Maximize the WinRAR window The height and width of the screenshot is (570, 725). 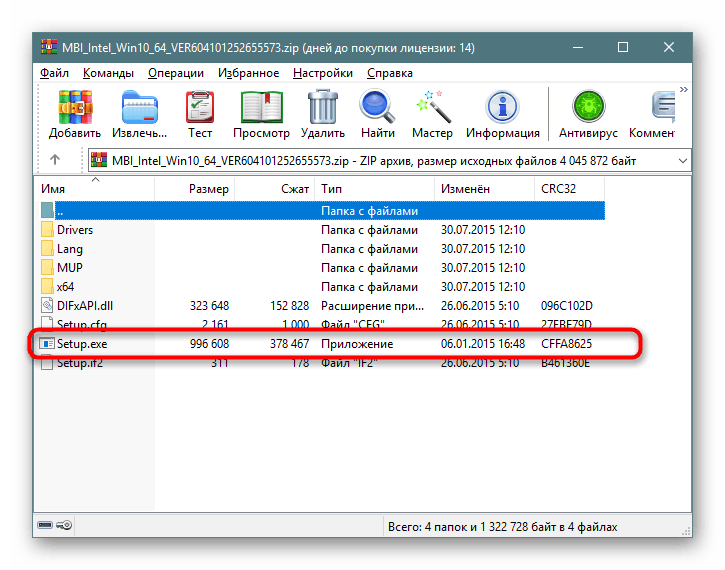623,47
